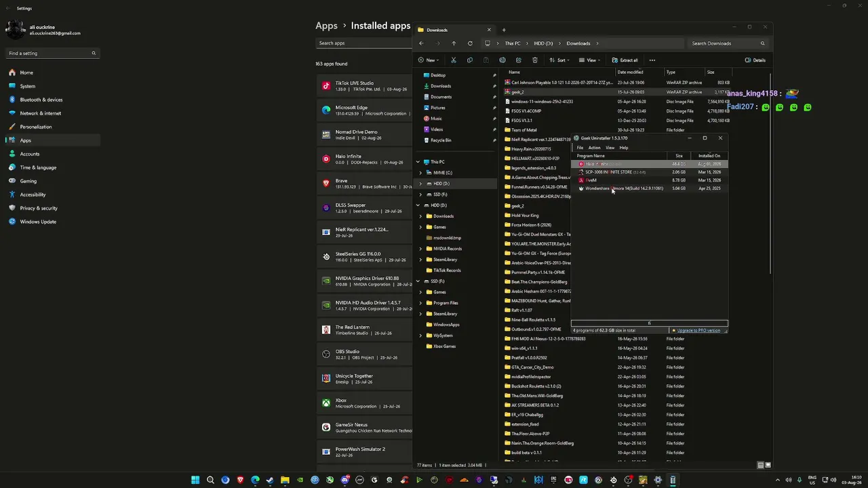
Task: Click Delete trash icon in Explorer toolbar
Action: coord(535,60)
